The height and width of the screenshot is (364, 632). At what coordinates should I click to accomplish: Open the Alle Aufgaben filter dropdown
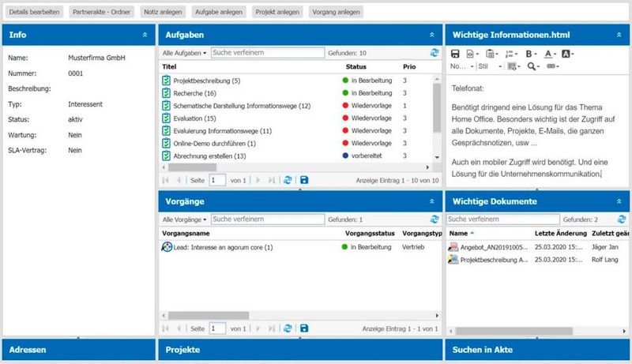[x=184, y=53]
